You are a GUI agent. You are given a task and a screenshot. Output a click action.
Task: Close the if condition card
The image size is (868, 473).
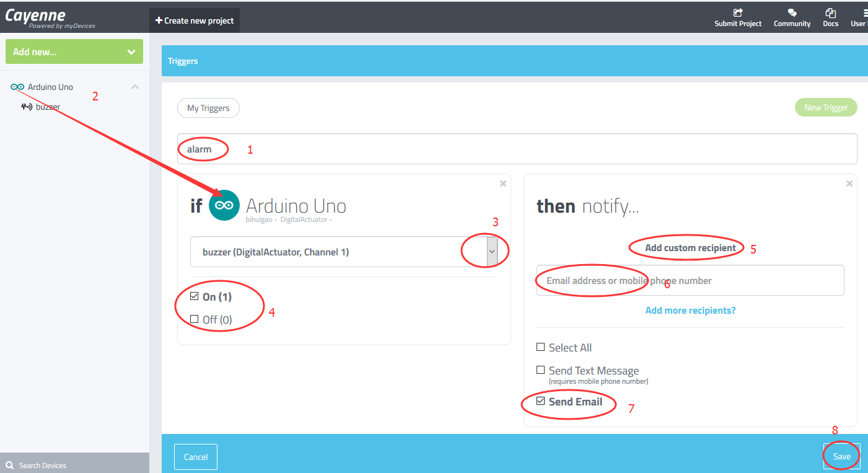[x=503, y=183]
